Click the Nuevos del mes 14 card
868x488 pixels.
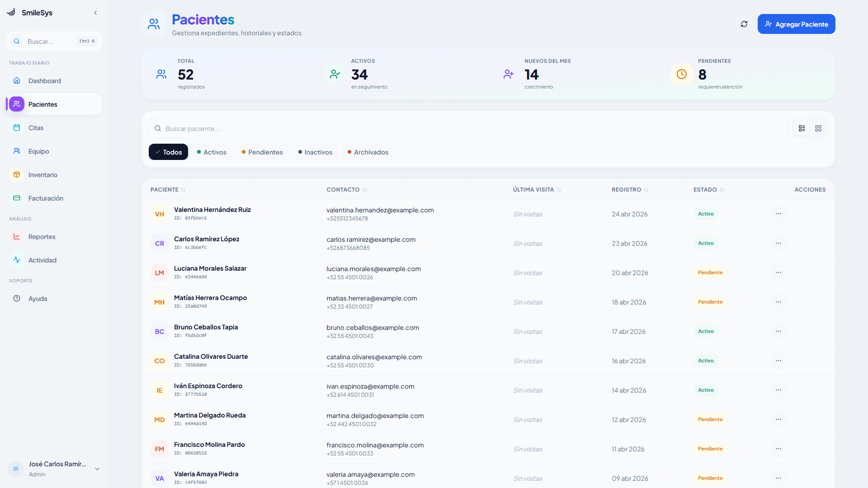point(575,74)
